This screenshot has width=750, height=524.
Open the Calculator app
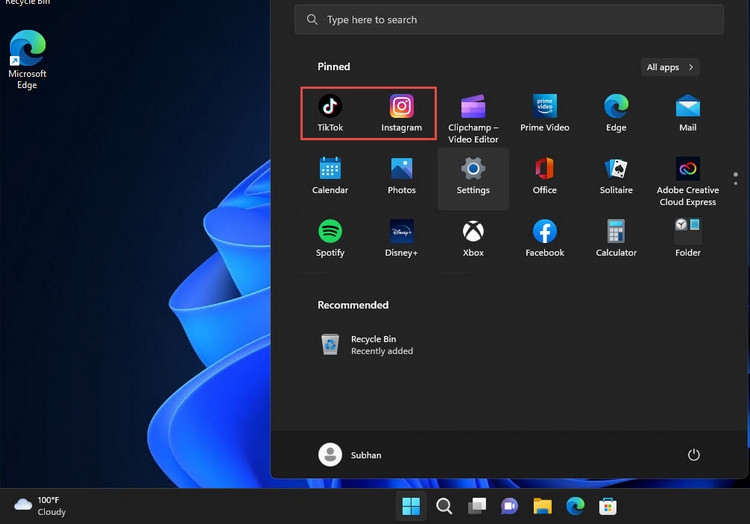point(616,239)
